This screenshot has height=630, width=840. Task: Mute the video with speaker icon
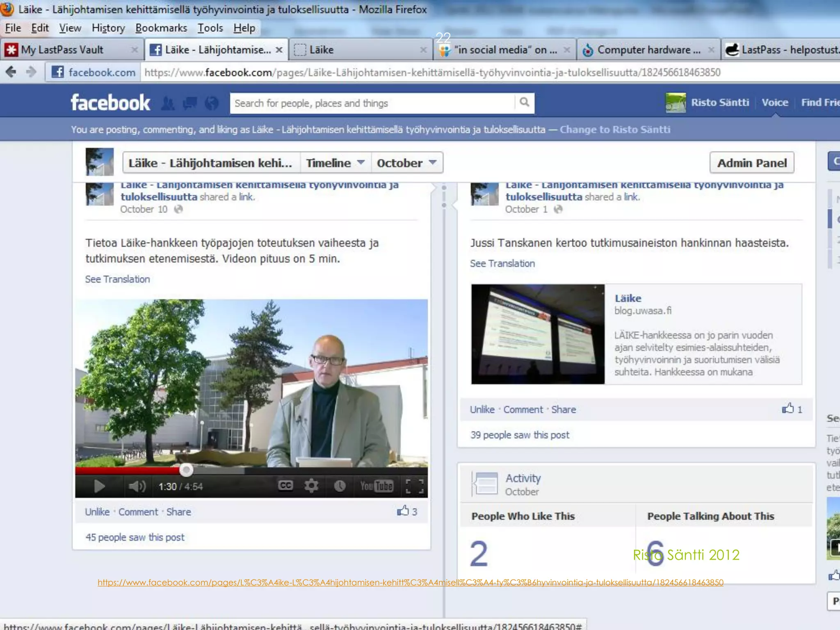point(137,486)
